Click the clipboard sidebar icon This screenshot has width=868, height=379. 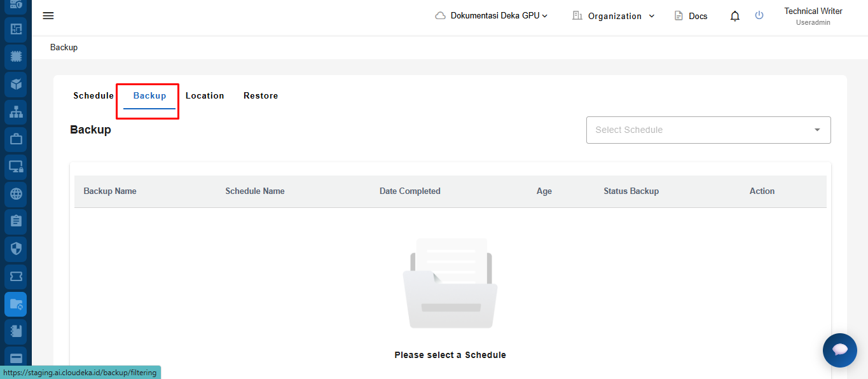point(16,221)
